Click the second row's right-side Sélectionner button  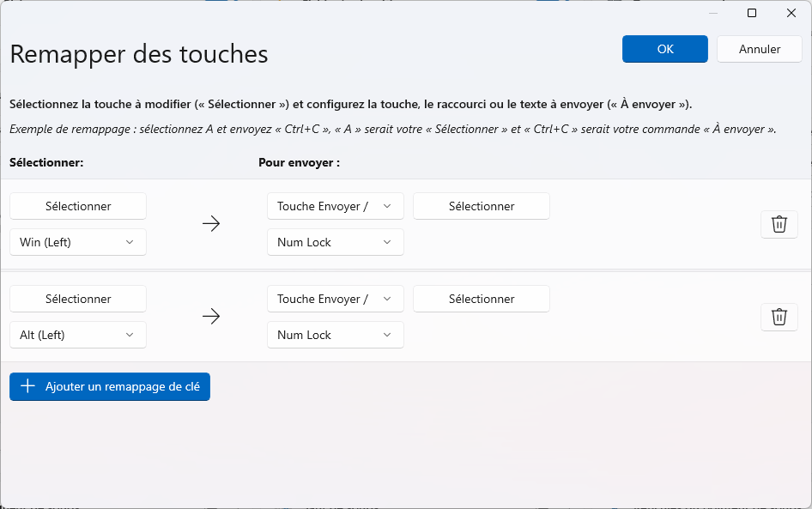click(x=482, y=299)
